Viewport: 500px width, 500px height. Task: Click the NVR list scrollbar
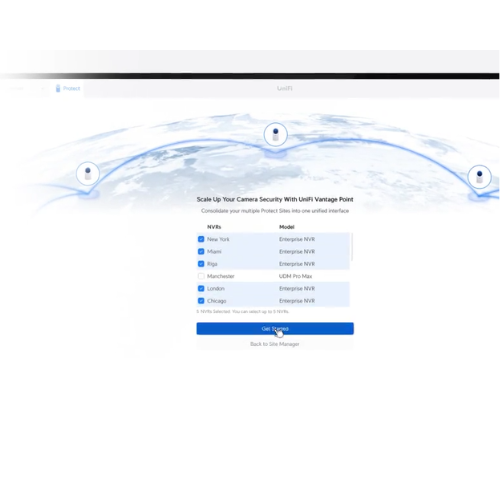pyautogui.click(x=352, y=247)
